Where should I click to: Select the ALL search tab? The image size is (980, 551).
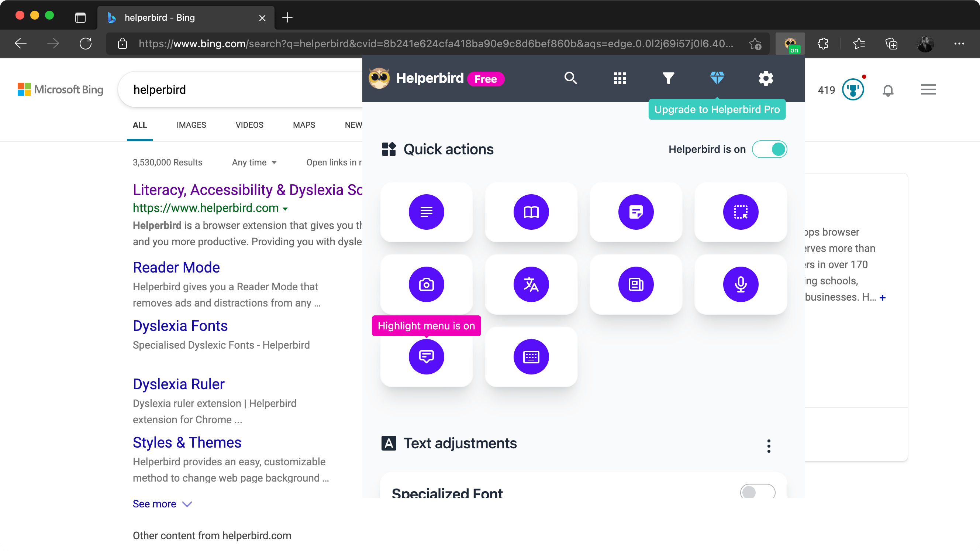coord(139,125)
